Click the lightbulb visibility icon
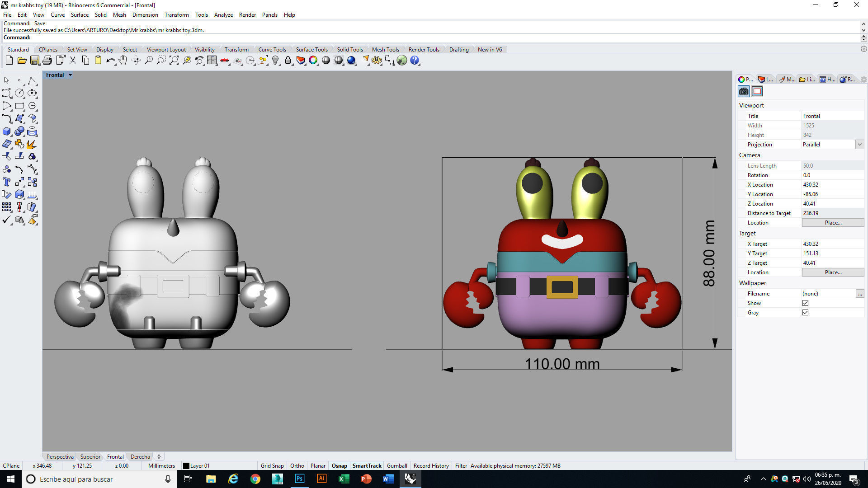This screenshot has width=868, height=488. (275, 60)
